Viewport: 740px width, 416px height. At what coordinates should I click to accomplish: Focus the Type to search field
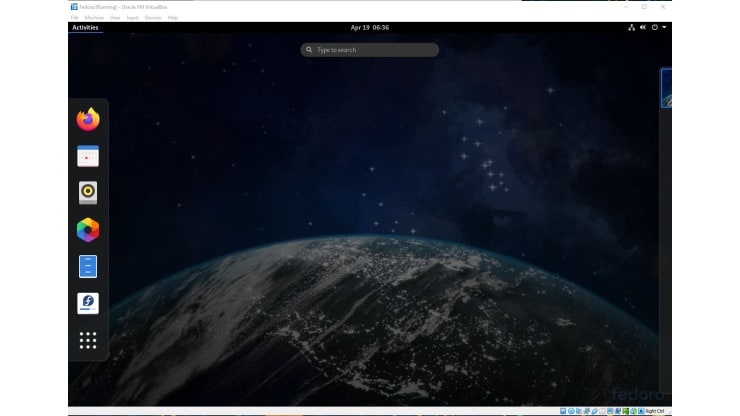coord(370,50)
